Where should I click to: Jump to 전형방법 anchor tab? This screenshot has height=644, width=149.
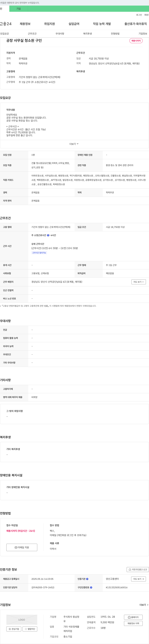(115, 34)
